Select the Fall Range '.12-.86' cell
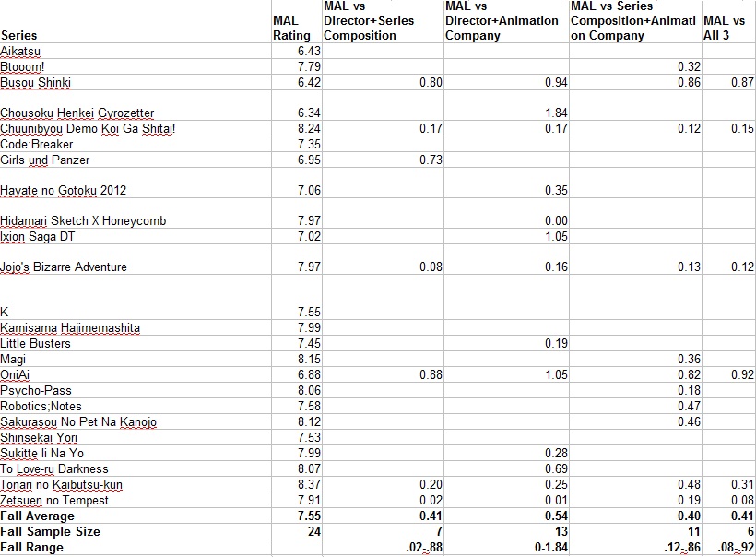The image size is (756, 557). pos(635,548)
